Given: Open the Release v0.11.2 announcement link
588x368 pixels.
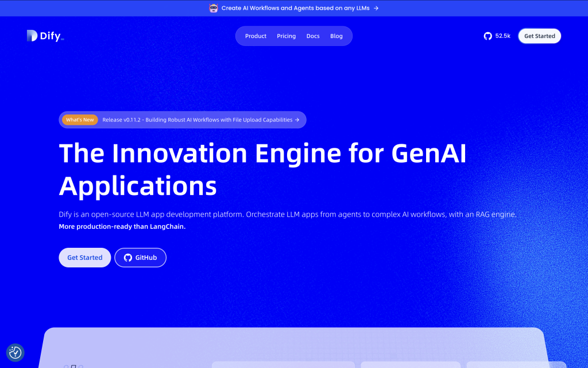Looking at the screenshot, I should 198,120.
